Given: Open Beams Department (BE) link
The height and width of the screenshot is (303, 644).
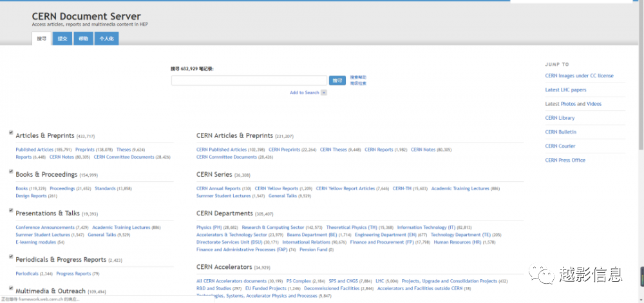Looking at the screenshot, I should pos(312,235).
